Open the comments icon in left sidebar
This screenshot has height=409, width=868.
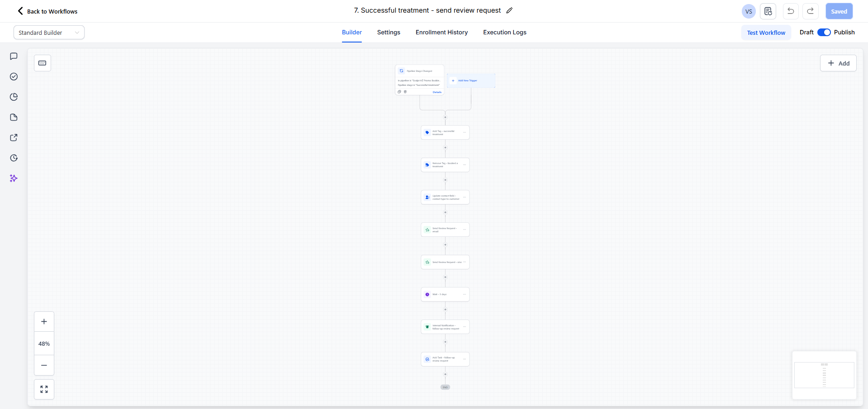(14, 56)
